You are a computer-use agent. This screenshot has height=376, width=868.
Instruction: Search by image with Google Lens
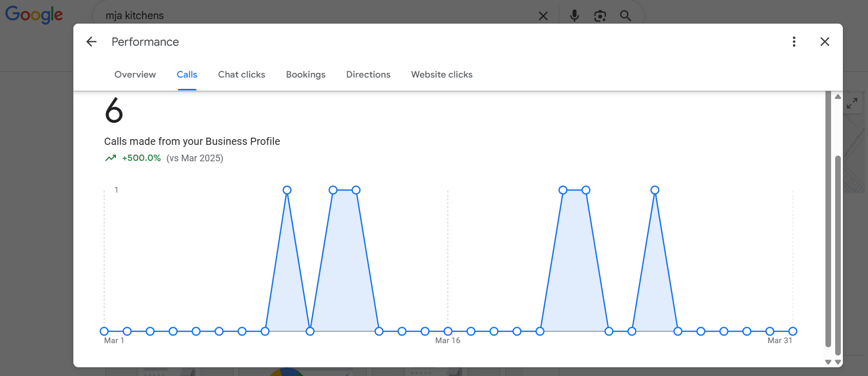point(600,16)
